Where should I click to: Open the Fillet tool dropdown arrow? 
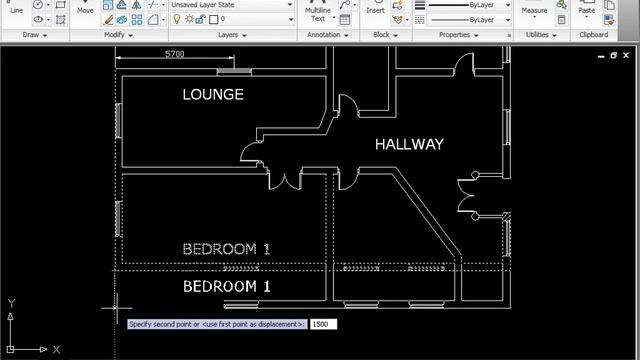[163, 19]
